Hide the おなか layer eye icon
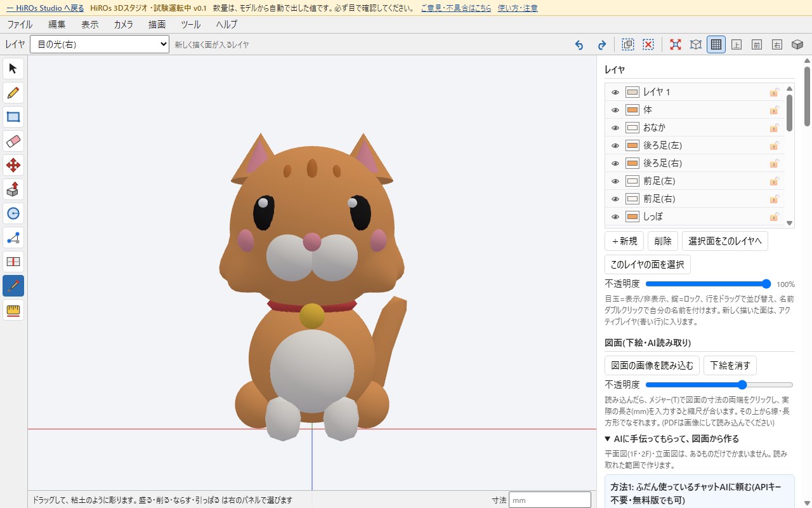 615,128
